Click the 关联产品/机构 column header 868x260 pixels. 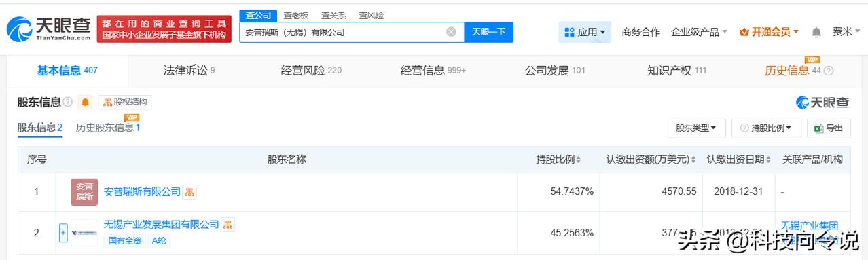812,160
